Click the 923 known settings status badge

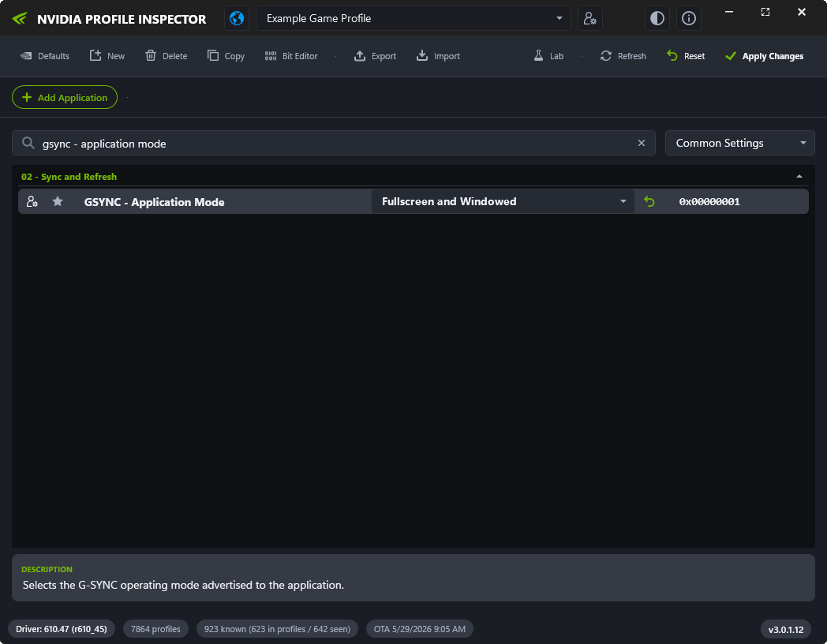point(277,629)
